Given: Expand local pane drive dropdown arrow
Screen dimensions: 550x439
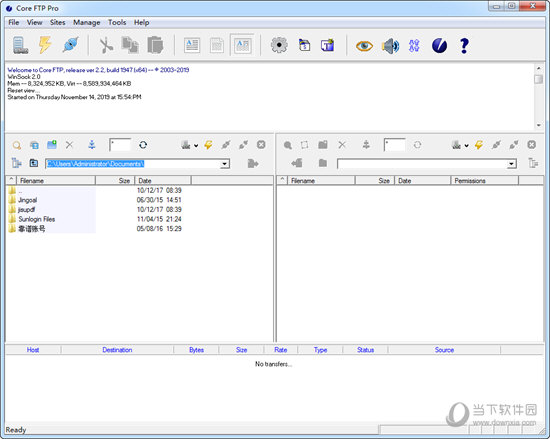Looking at the screenshot, I should (196, 145).
